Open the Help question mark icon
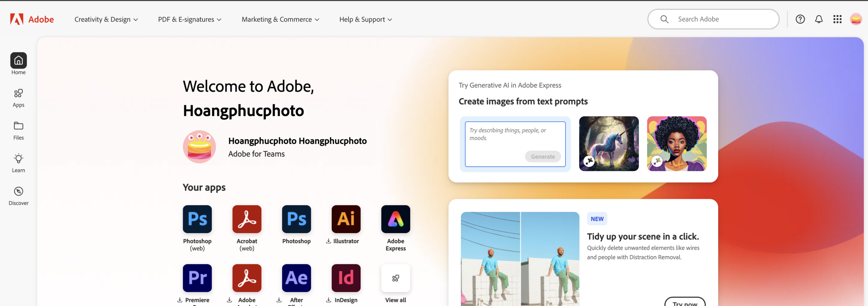Viewport: 868px width, 306px height. pyautogui.click(x=800, y=19)
